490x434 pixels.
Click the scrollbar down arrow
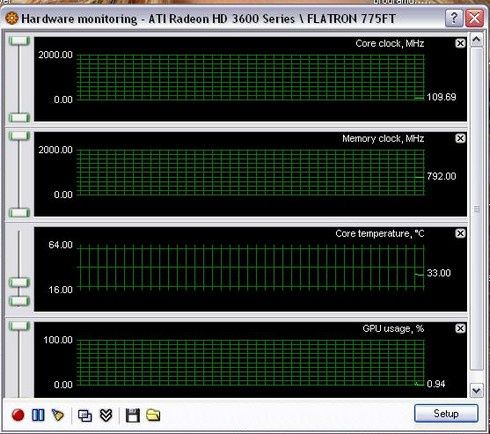tap(477, 390)
